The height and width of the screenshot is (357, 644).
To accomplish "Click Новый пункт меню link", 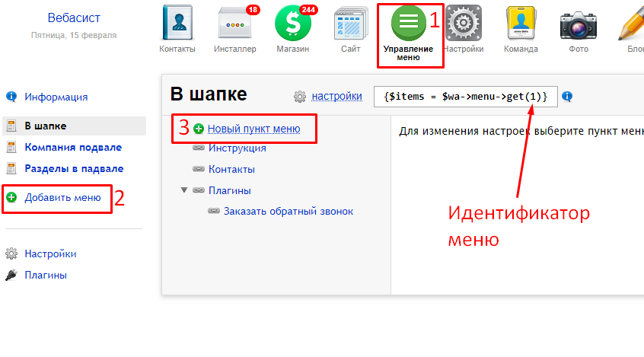I will [x=253, y=129].
